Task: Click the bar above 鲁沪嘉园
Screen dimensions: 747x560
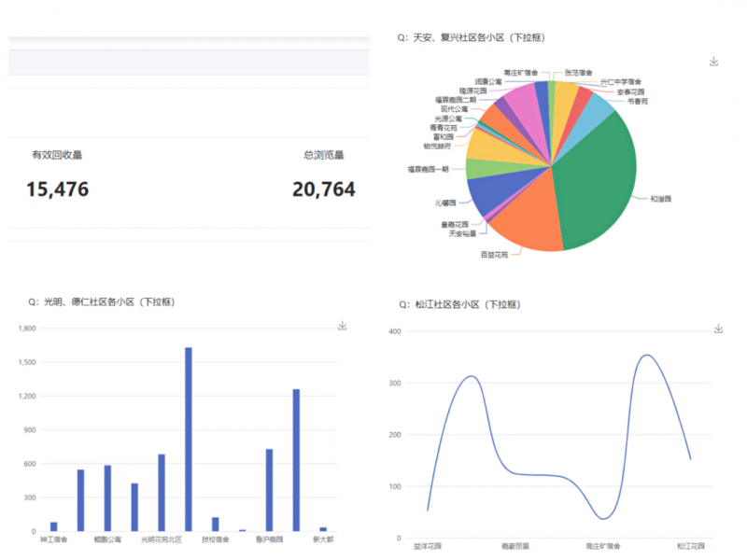Action: 269,489
